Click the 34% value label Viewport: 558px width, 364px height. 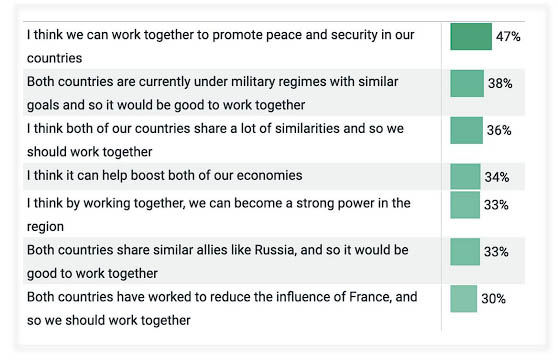[x=497, y=177]
